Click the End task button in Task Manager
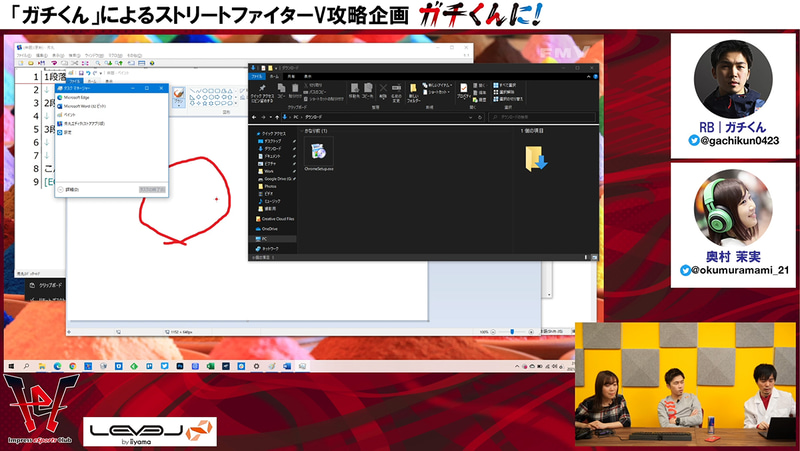Image resolution: width=800 pixels, height=451 pixels. coord(152,190)
